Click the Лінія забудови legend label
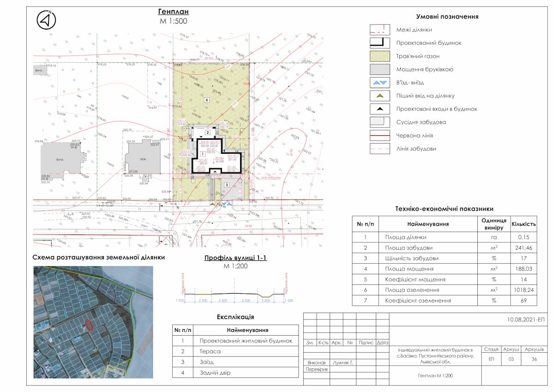This screenshot has width=554, height=392. tap(416, 149)
